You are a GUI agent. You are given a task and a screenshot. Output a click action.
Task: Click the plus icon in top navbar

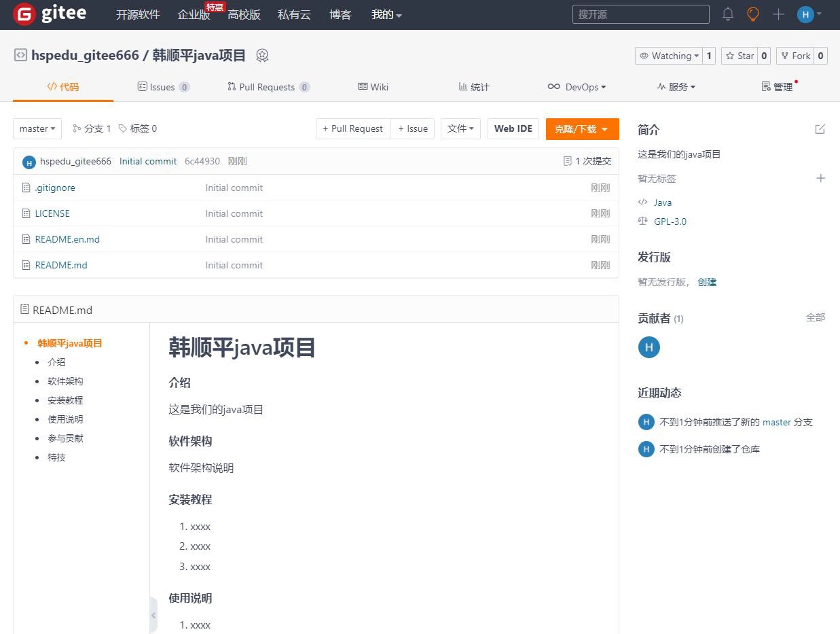coord(778,14)
